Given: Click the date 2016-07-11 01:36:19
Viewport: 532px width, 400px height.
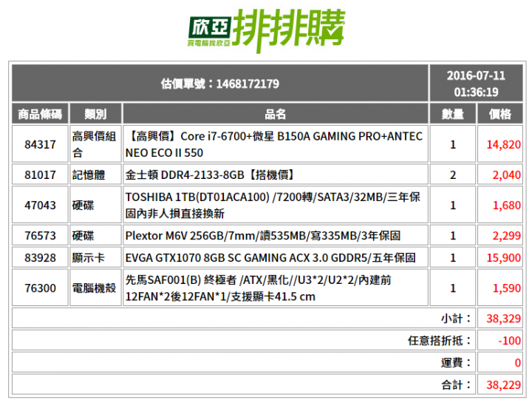Looking at the screenshot, I should point(476,84).
